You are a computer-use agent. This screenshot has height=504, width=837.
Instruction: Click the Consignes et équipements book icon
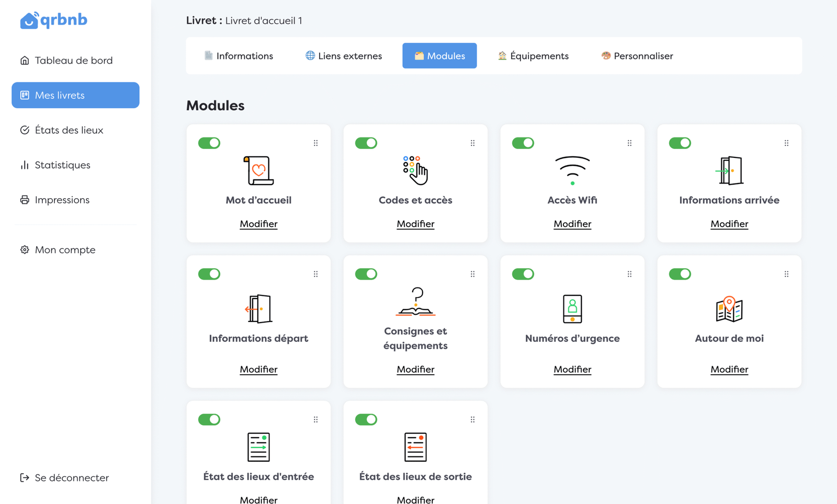point(415,302)
